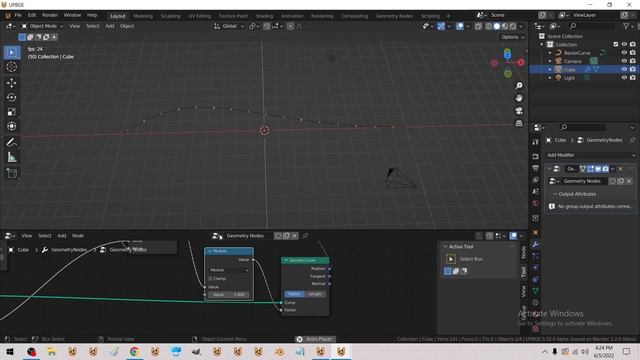This screenshot has width=640, height=360.
Task: Hide Light with its eye icon
Action: click(x=624, y=78)
